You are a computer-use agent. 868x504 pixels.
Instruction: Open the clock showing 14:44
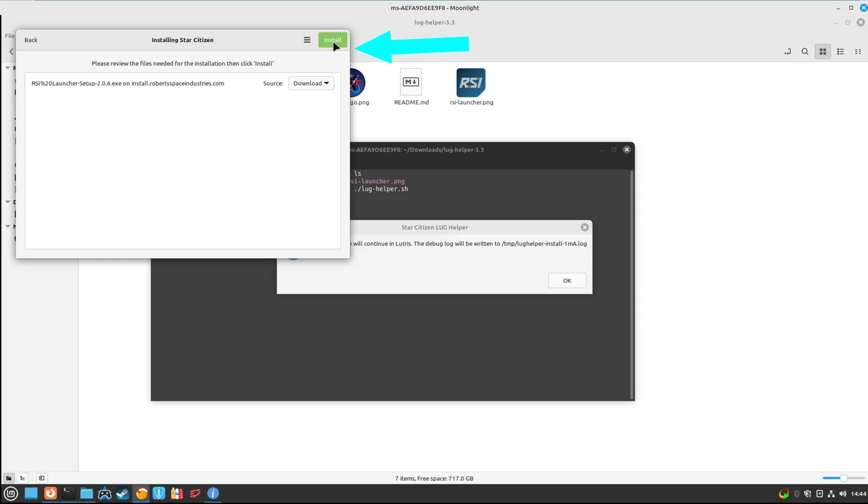[x=859, y=494]
